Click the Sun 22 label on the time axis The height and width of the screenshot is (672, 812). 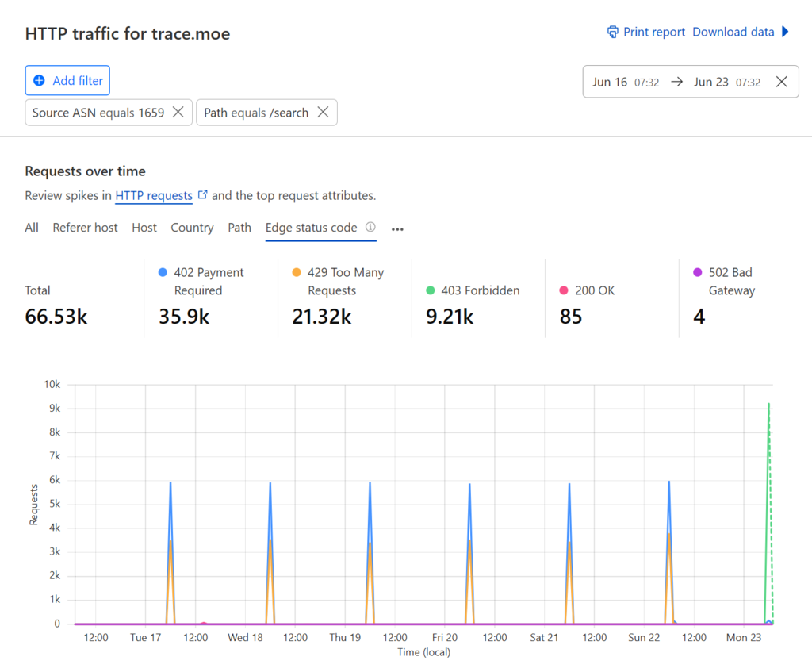(x=644, y=637)
